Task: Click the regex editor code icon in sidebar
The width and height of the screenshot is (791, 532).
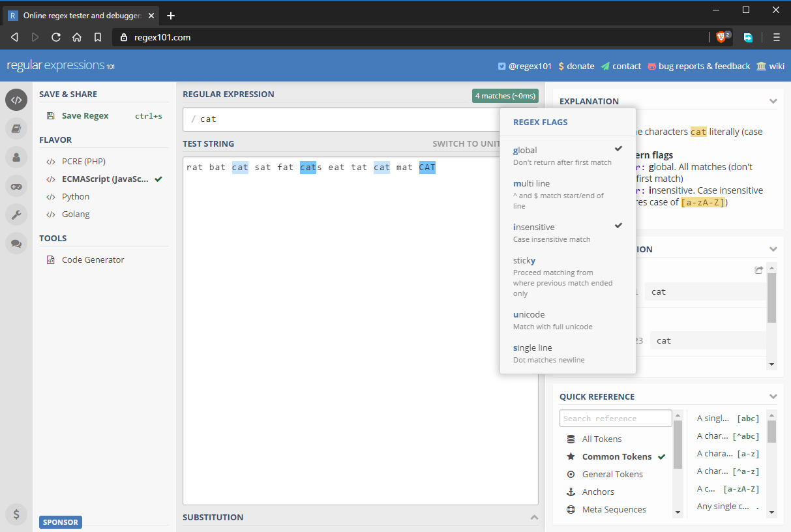Action: [x=16, y=100]
